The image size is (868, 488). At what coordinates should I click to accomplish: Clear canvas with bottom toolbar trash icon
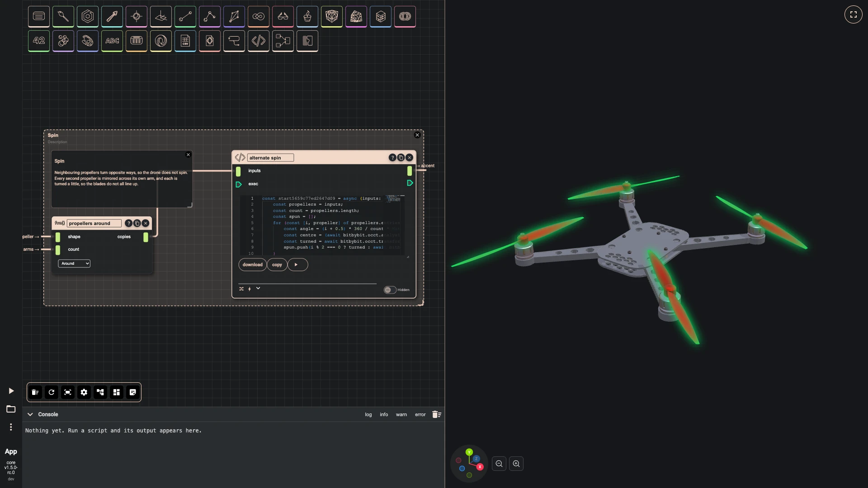pyautogui.click(x=35, y=392)
